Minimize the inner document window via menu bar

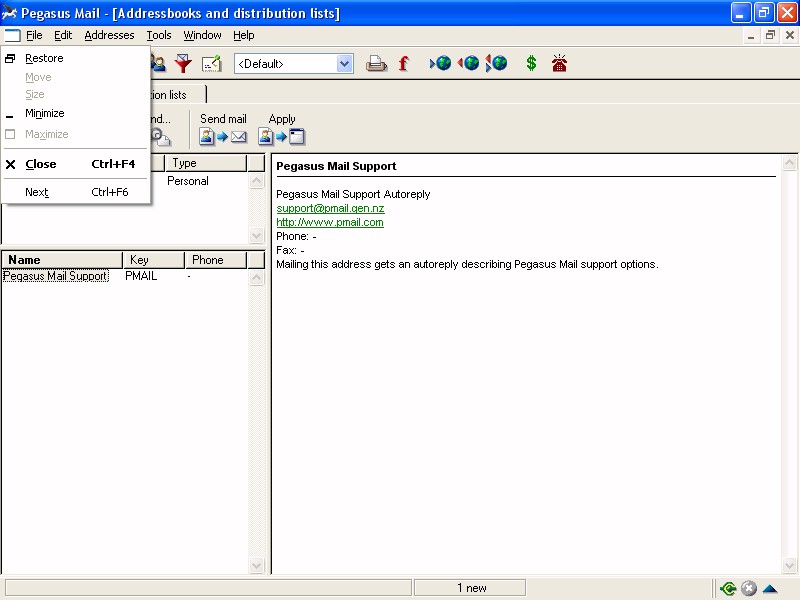tap(751, 35)
